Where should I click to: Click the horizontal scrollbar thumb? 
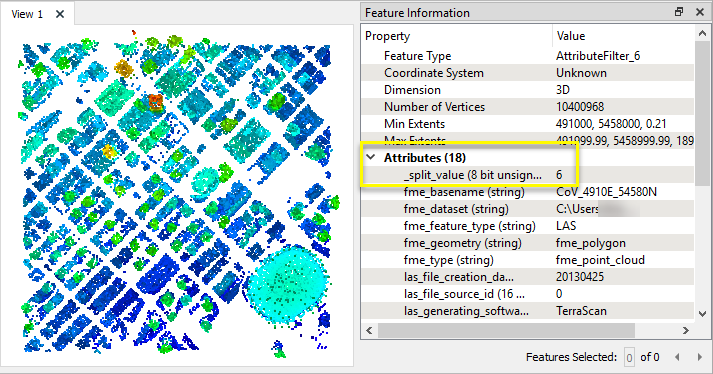point(506,331)
